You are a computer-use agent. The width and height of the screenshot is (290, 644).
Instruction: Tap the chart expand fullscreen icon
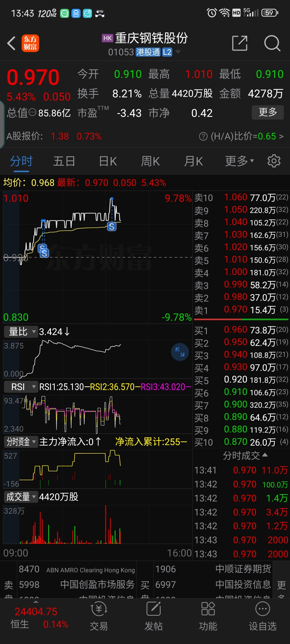pos(180,352)
